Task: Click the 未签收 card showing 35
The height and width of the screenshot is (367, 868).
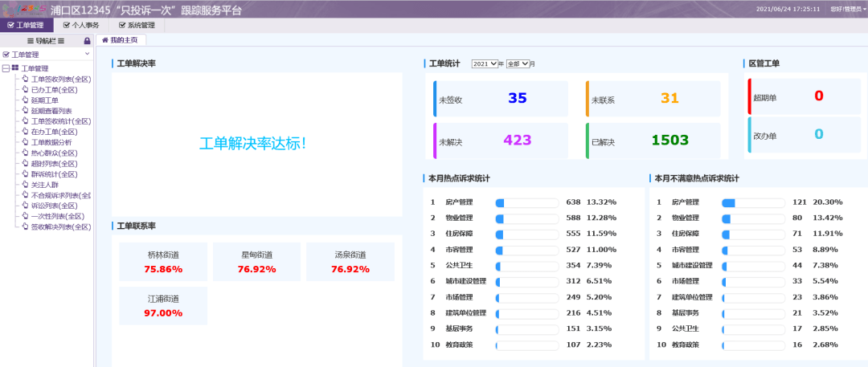Action: pos(501,99)
